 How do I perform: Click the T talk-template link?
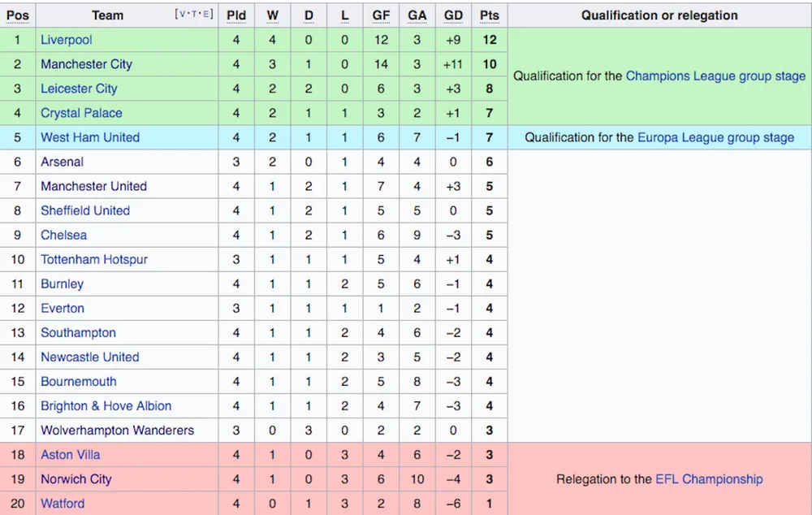point(195,14)
